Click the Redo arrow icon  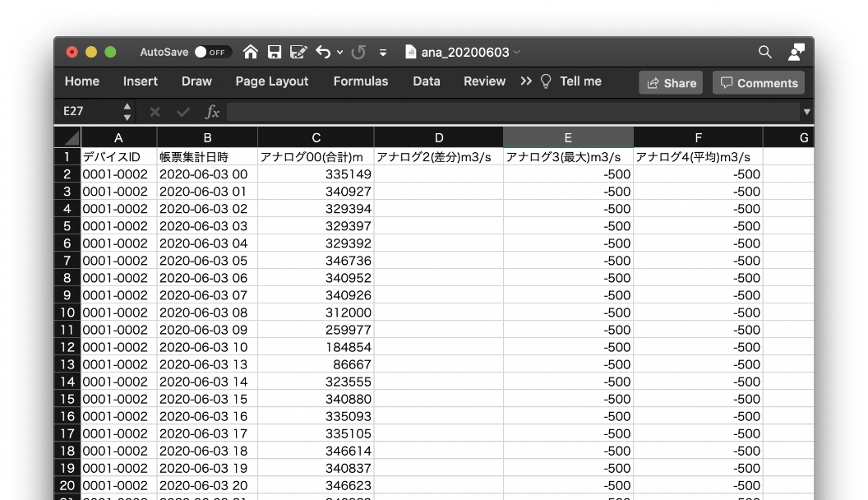tap(358, 52)
